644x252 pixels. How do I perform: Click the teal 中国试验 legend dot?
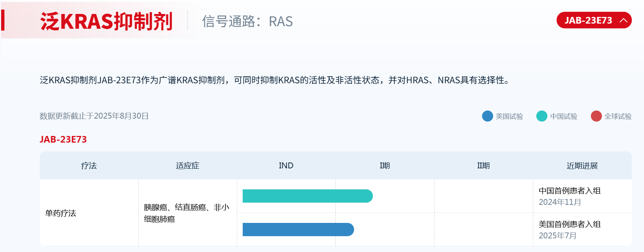click(541, 116)
